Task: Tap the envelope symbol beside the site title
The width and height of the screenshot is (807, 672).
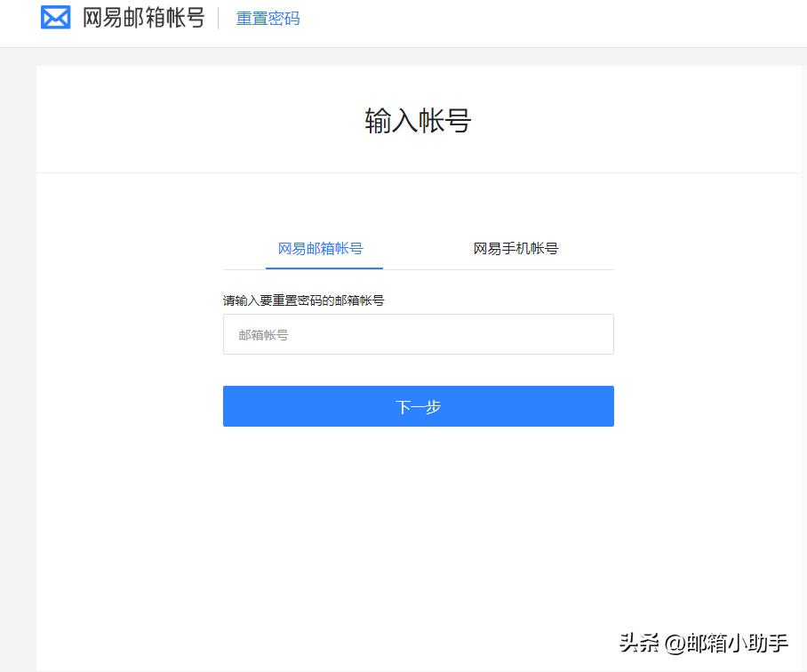Action: [55, 16]
